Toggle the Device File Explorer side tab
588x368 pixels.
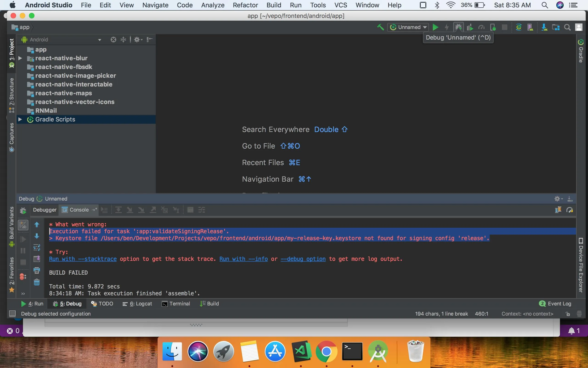[x=581, y=265]
